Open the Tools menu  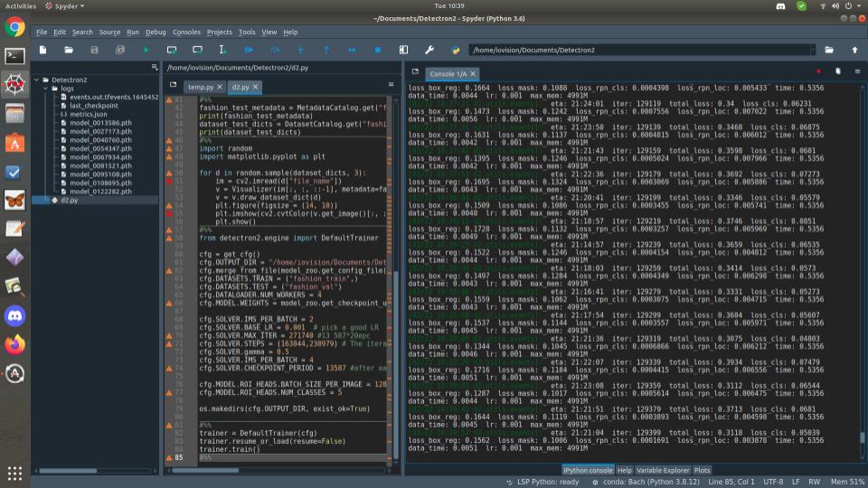click(247, 33)
